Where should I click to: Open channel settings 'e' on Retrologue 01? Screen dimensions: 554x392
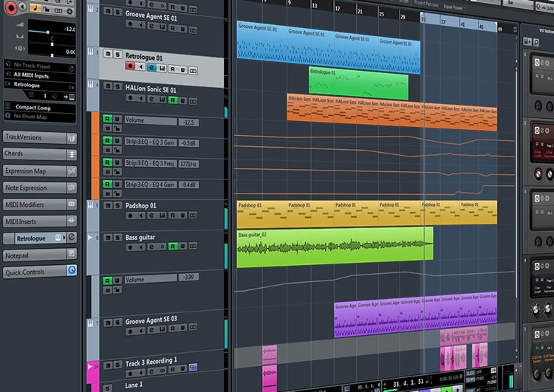(151, 67)
